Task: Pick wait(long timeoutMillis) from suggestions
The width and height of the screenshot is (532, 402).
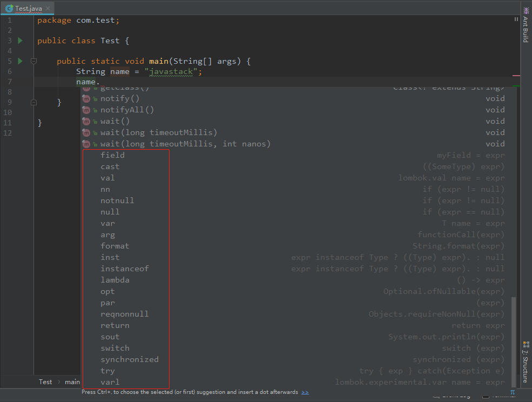Action: pyautogui.click(x=158, y=132)
